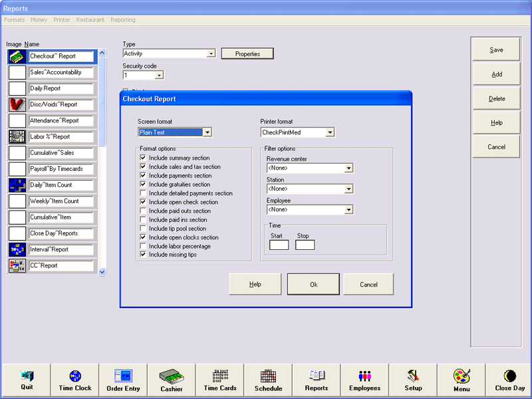The image size is (532, 399).
Task: Click the Labor % Report icon
Action: point(17,137)
